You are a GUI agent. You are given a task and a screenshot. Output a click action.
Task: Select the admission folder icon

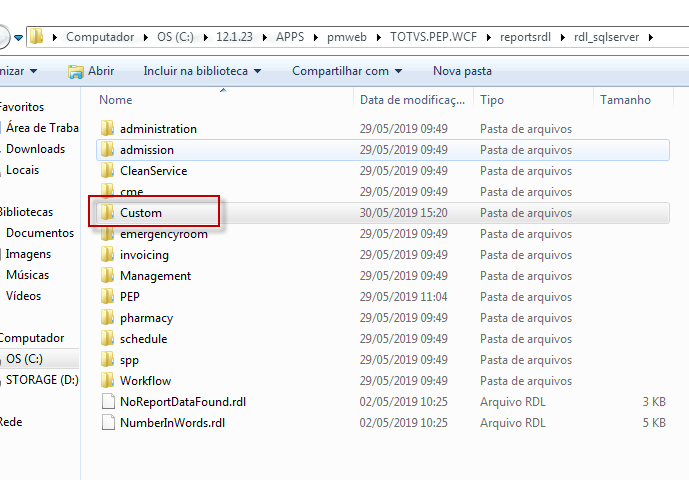click(107, 149)
